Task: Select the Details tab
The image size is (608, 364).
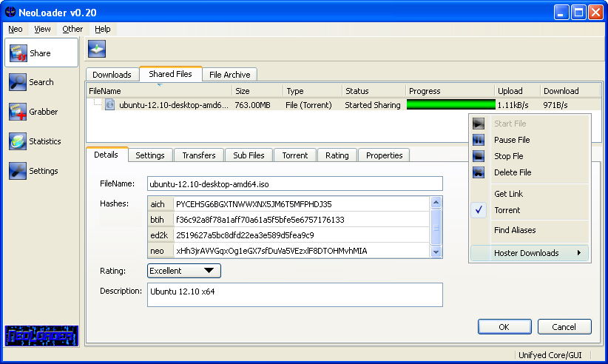Action: pyautogui.click(x=107, y=155)
